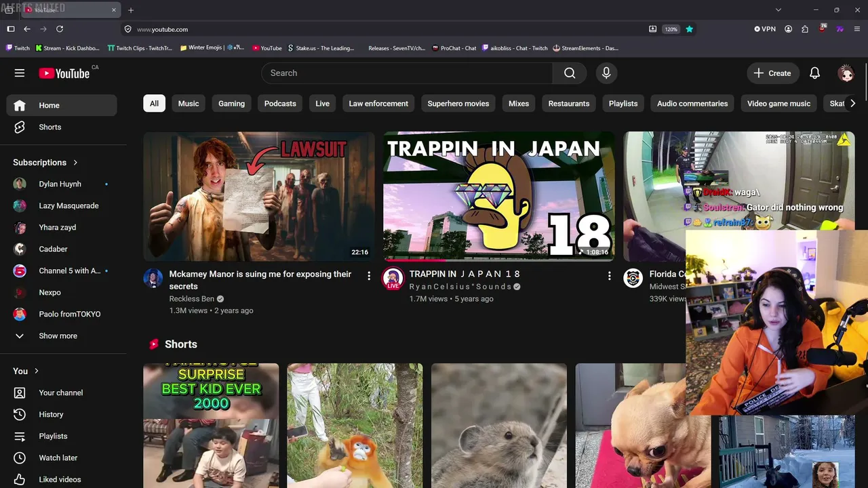Open Mckamey Manor lawsuit video thumbnail
Viewport: 868px width, 488px height.
(259, 197)
